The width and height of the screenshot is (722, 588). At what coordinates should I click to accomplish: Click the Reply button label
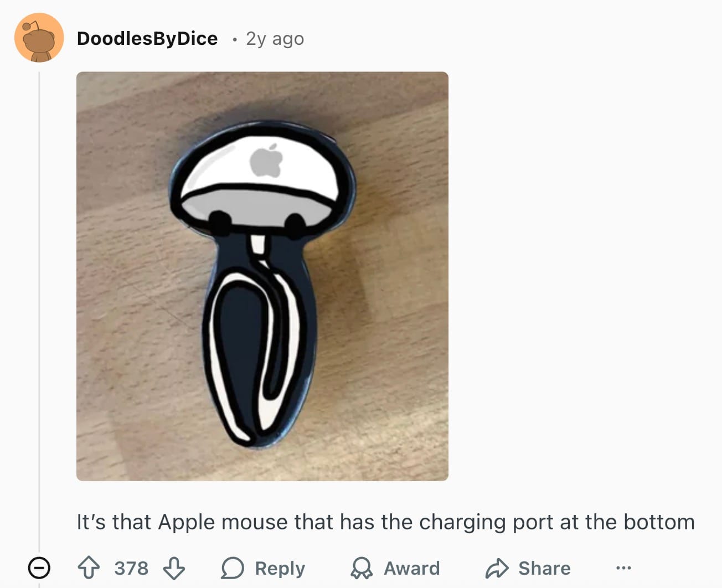(x=280, y=569)
